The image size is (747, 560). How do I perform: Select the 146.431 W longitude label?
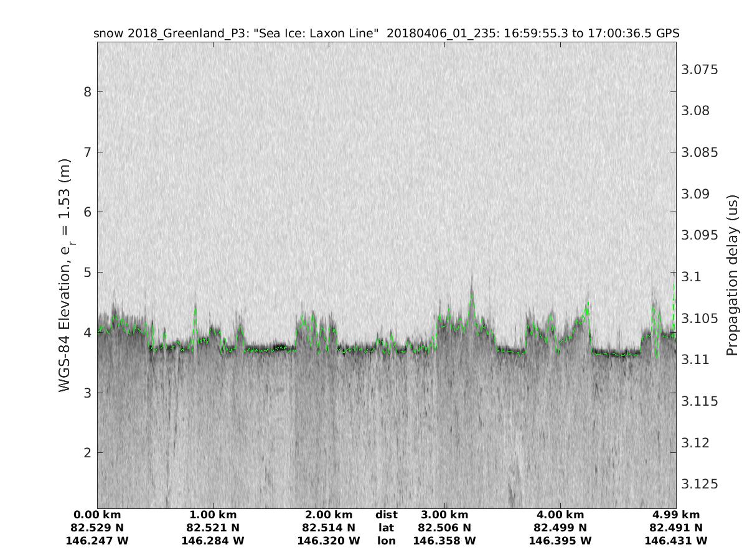coord(676,541)
